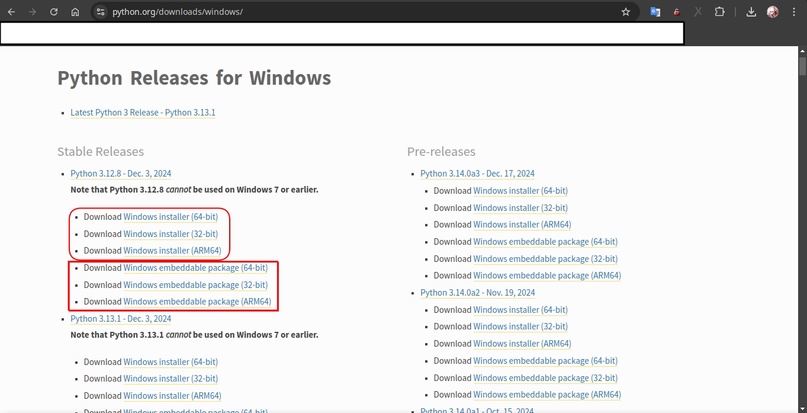This screenshot has height=413, width=807.
Task: Go to the browser home page icon
Action: [77, 12]
